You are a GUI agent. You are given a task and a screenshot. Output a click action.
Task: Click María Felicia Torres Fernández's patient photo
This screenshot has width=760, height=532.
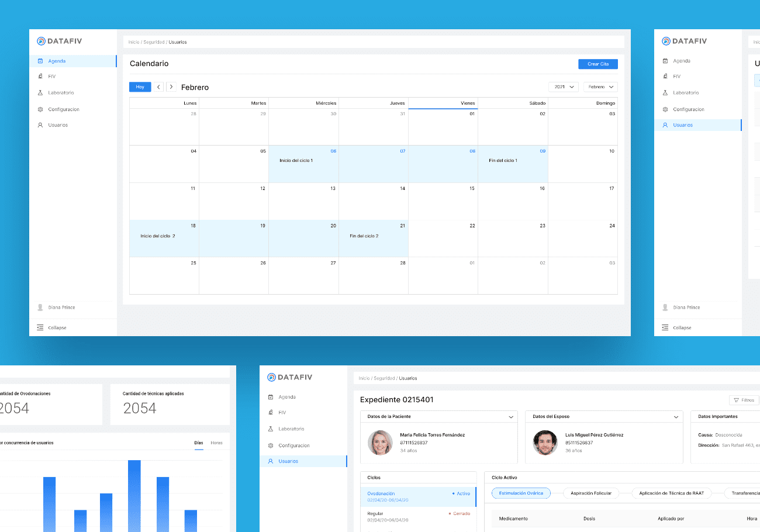(380, 443)
